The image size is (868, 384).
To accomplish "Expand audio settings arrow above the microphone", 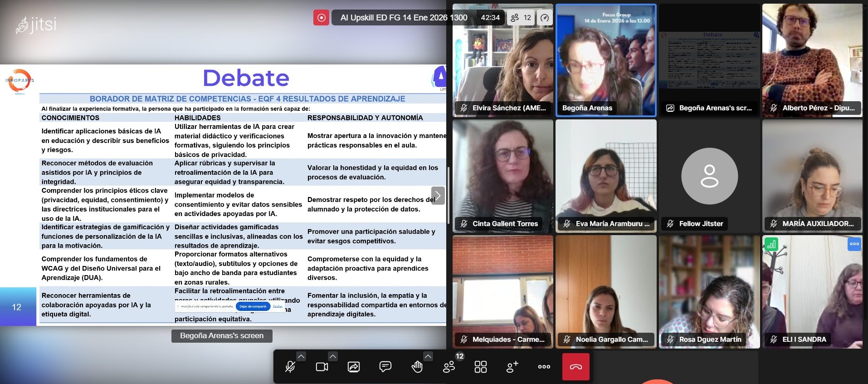I will pos(301,356).
